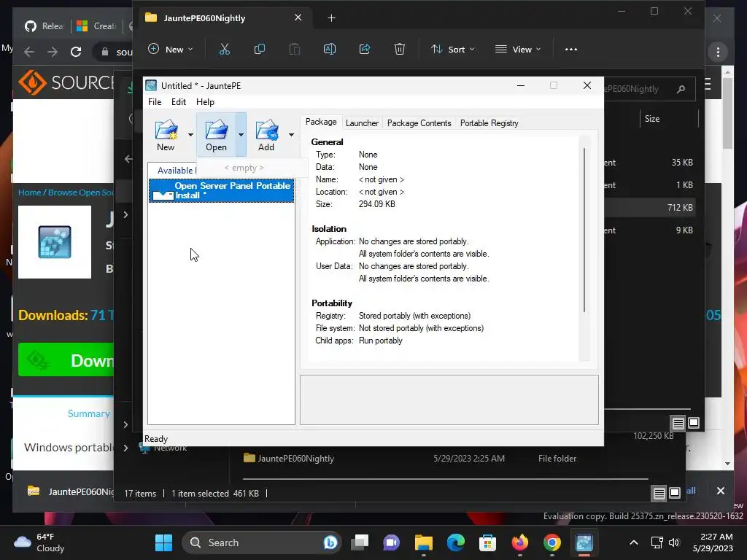Open Google Chrome from the taskbar

pyautogui.click(x=551, y=542)
